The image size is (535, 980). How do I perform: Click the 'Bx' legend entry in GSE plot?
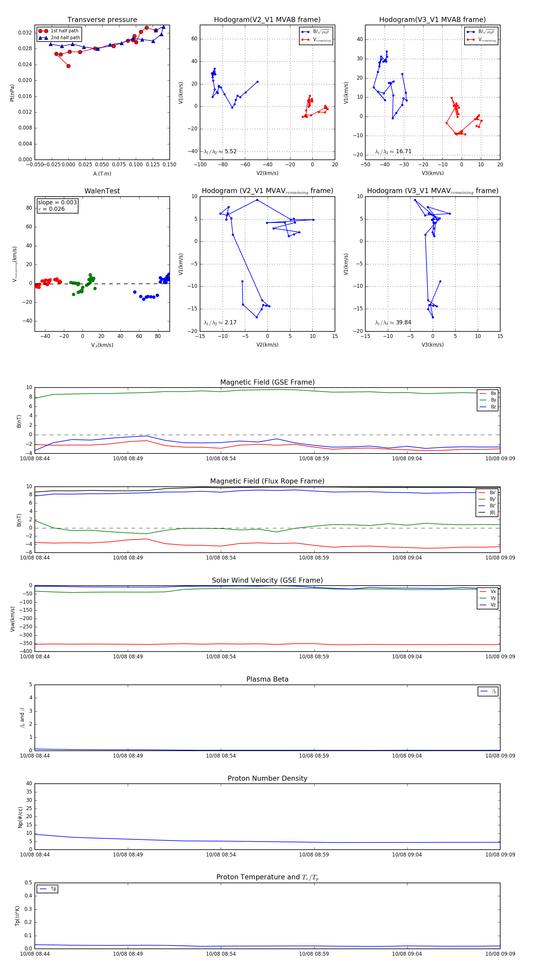(x=488, y=393)
